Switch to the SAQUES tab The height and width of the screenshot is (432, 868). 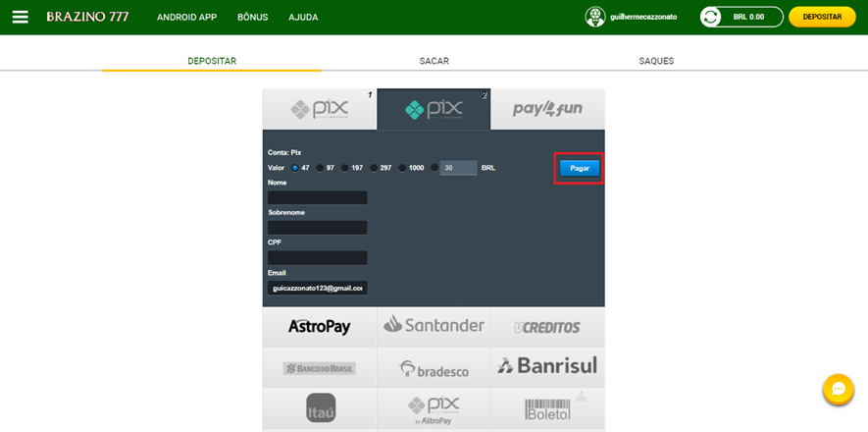point(656,61)
